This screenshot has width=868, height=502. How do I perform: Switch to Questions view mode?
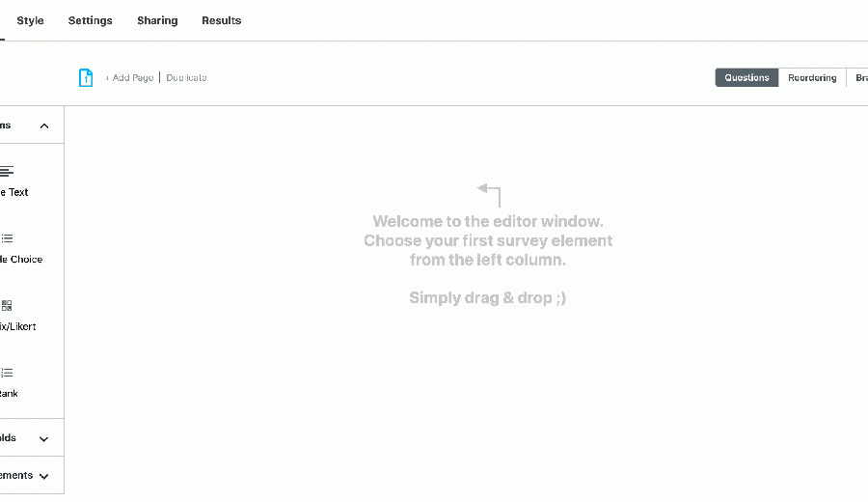click(x=746, y=78)
